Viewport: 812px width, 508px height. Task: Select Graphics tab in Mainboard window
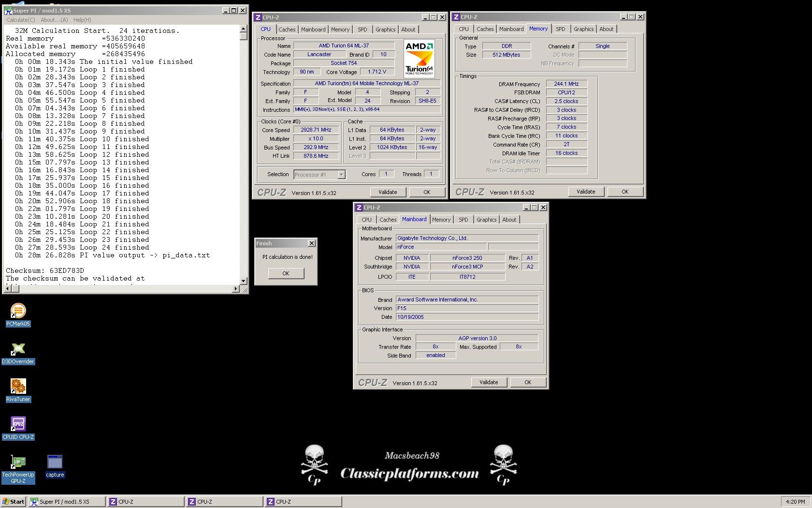486,220
